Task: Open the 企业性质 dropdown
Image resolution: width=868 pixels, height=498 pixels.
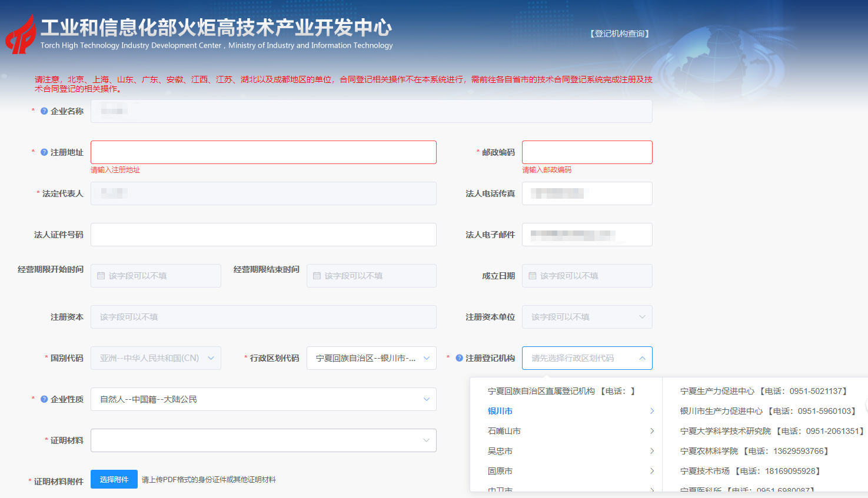Action: coord(264,399)
